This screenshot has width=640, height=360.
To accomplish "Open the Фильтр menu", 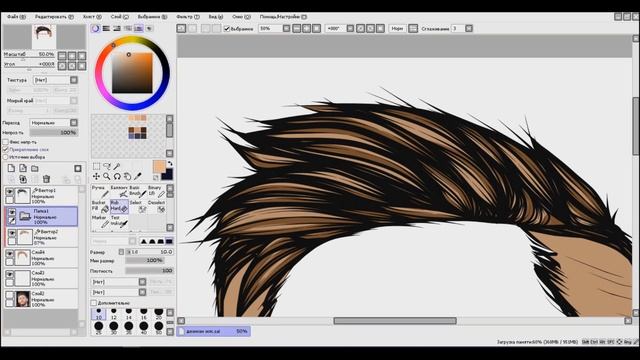I will [x=188, y=17].
